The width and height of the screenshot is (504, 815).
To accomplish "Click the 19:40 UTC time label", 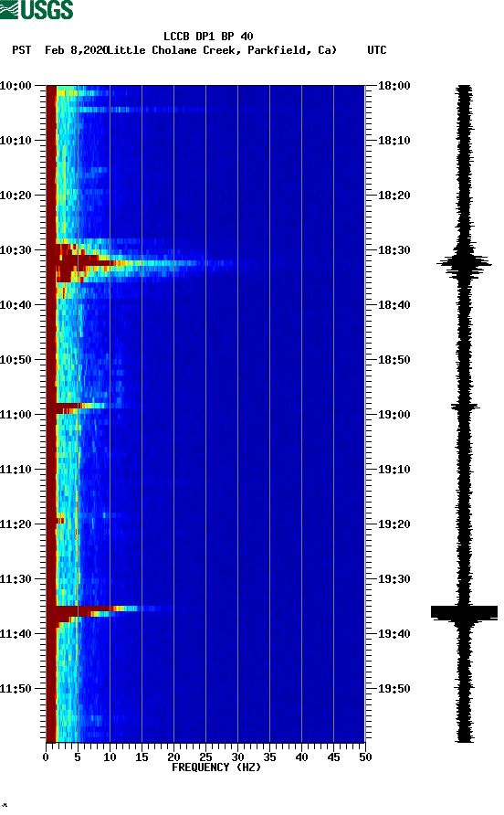I will (394, 634).
